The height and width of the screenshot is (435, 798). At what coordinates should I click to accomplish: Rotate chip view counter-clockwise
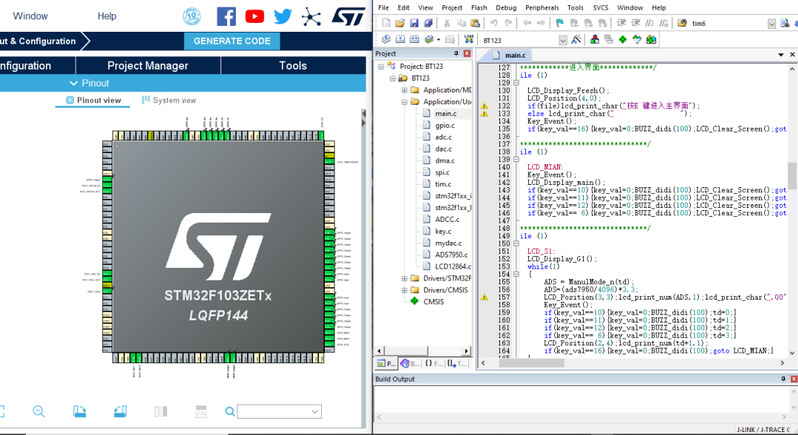pyautogui.click(x=120, y=411)
